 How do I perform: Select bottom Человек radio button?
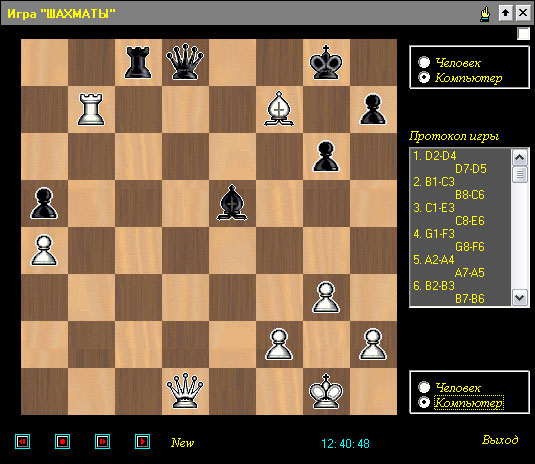[424, 387]
